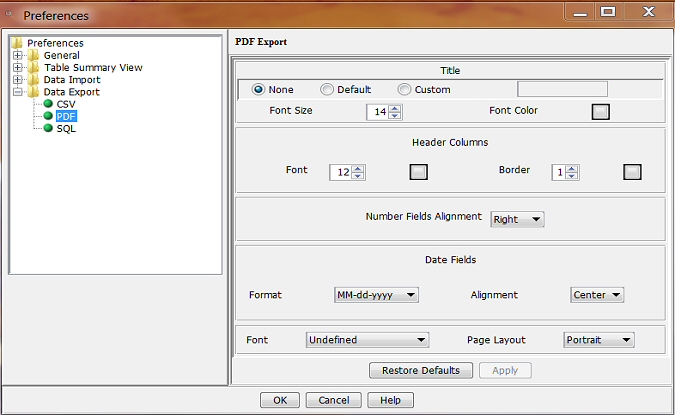Viewport: 675px width, 415px height.
Task: Click the Data Import folder icon
Action: tap(34, 80)
